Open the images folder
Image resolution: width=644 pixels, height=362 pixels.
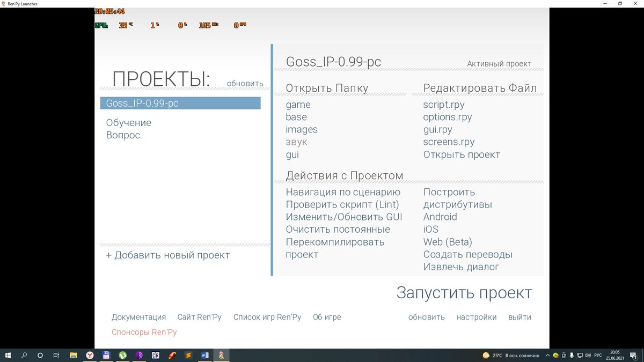[302, 129]
